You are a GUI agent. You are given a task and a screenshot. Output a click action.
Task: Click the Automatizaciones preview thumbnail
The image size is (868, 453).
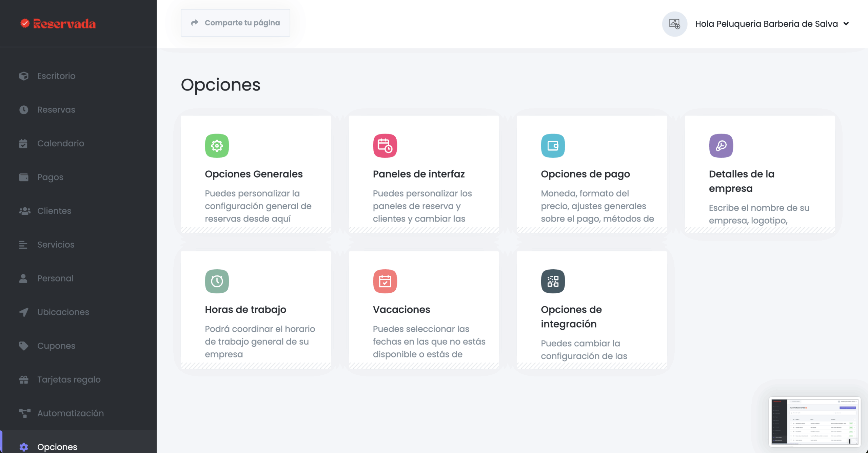[814, 421]
